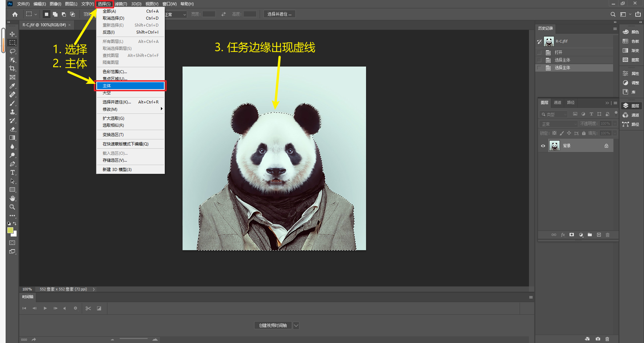
Task: Select the Hand tool
Action: click(12, 198)
